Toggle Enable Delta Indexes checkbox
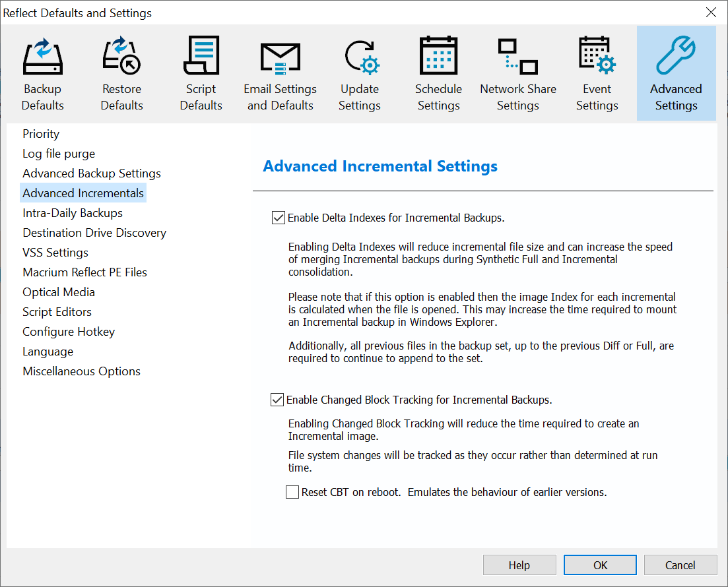 click(278, 218)
